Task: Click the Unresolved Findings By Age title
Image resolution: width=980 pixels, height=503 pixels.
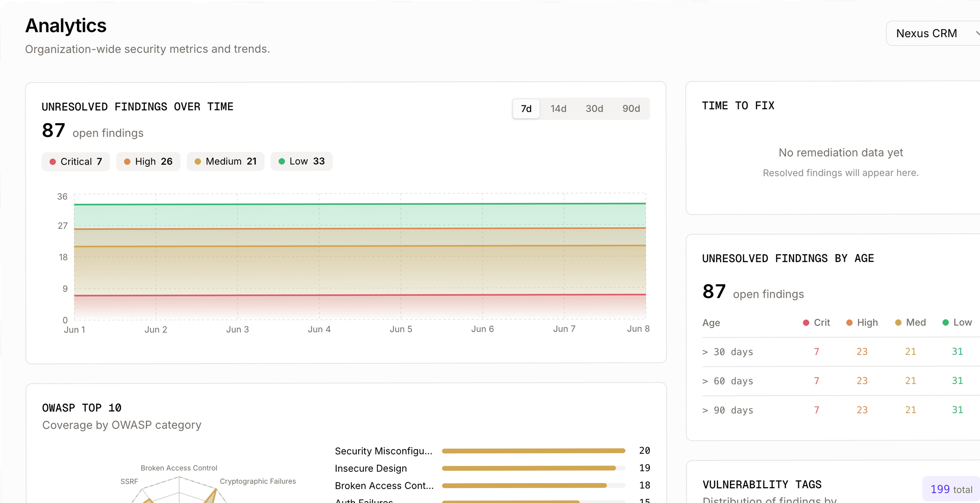Action: [788, 259]
